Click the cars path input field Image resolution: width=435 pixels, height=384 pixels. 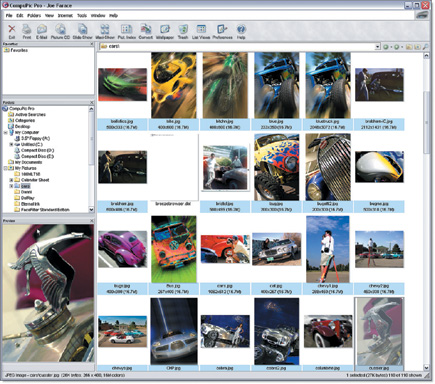click(x=240, y=47)
